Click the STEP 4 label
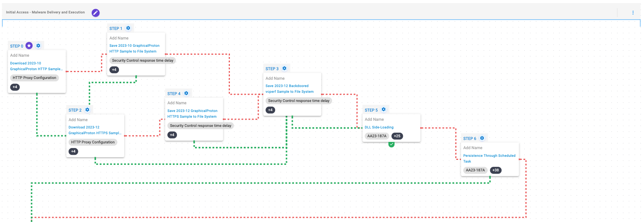The image size is (644, 222). (x=174, y=94)
